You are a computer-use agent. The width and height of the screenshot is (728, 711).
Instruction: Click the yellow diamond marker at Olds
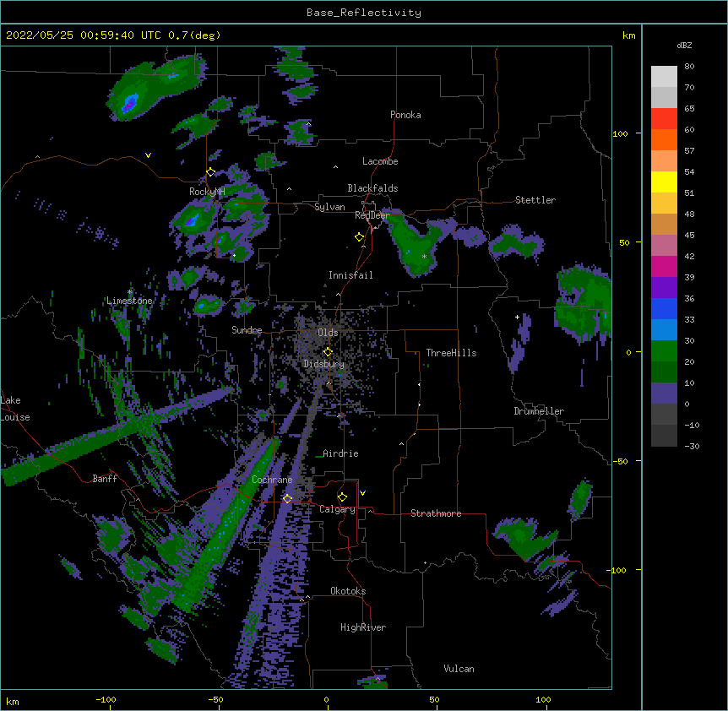(328, 352)
